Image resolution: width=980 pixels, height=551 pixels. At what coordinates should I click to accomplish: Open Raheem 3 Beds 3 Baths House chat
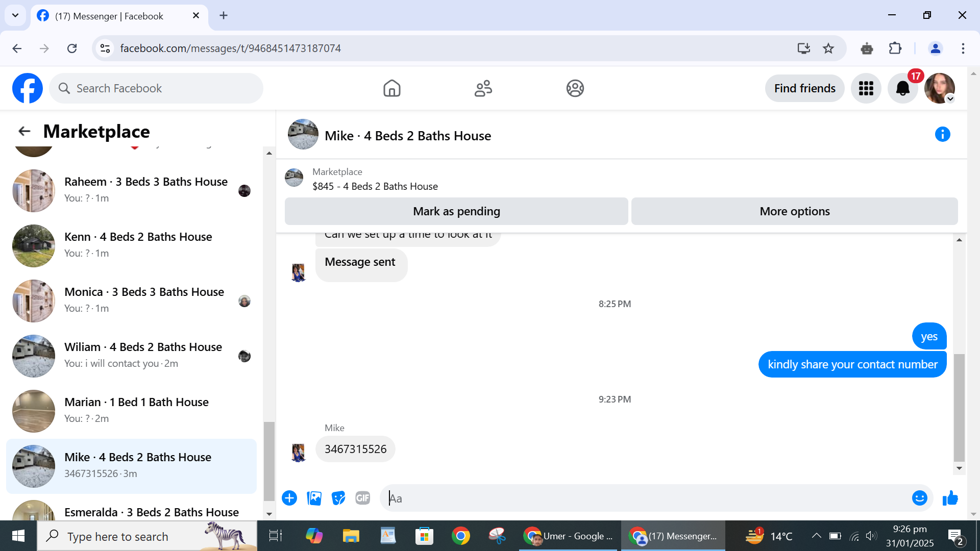click(x=131, y=190)
